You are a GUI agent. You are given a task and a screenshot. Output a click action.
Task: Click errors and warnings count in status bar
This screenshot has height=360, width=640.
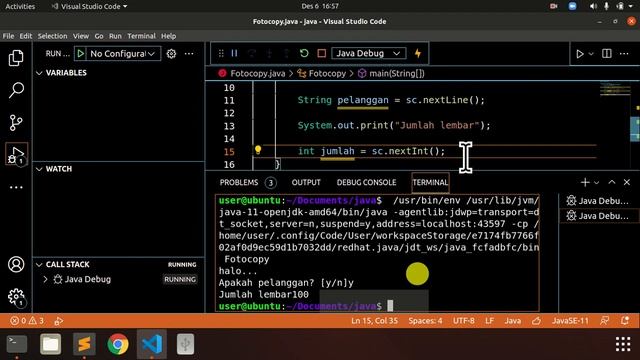pyautogui.click(x=27, y=321)
